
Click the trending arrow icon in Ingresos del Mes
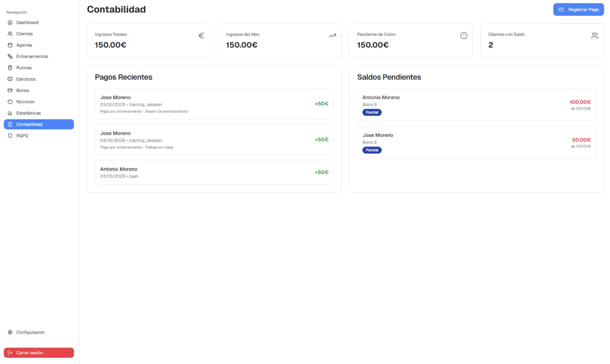333,35
